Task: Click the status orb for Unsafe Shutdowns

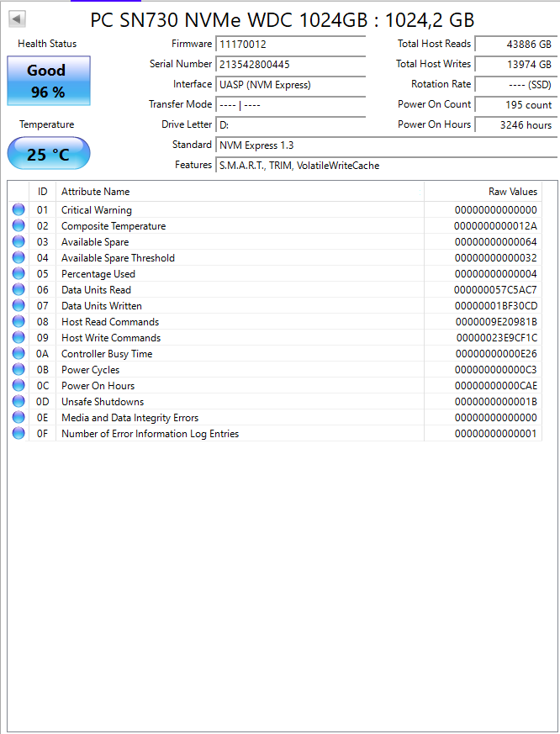Action: 18,401
